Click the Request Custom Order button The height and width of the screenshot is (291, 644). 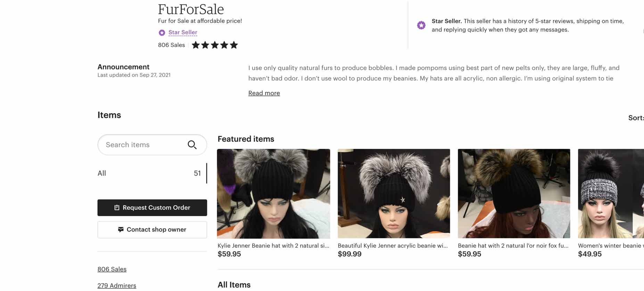pyautogui.click(x=152, y=207)
